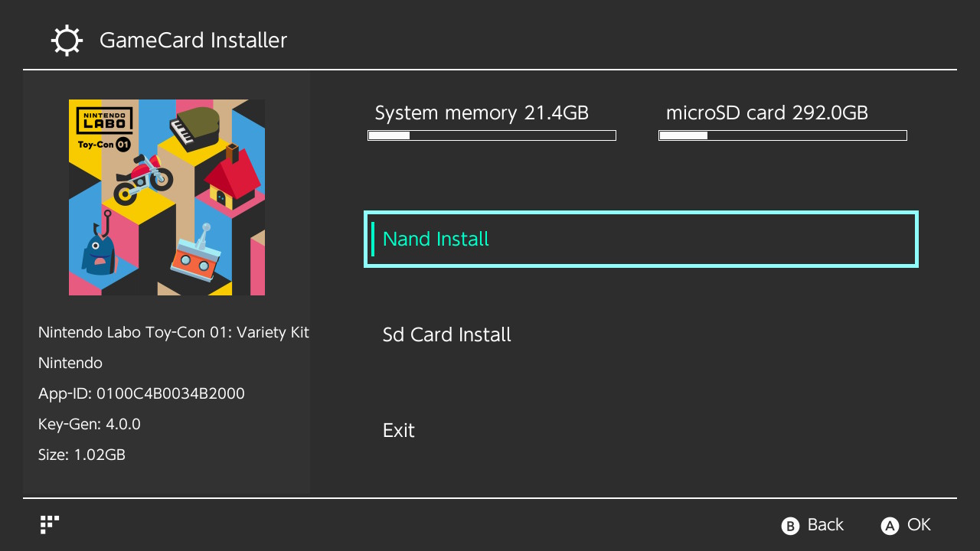
Task: Click the GameCard Installer title text
Action: pyautogui.click(x=193, y=40)
